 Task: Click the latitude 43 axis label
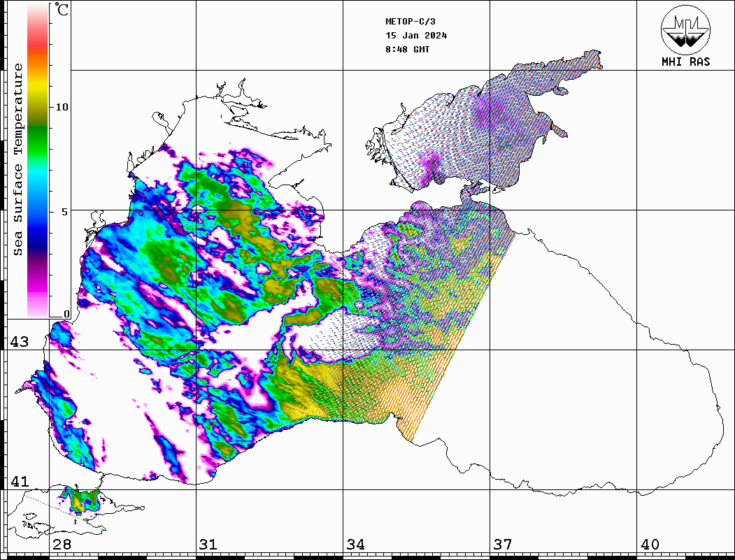[x=19, y=342]
